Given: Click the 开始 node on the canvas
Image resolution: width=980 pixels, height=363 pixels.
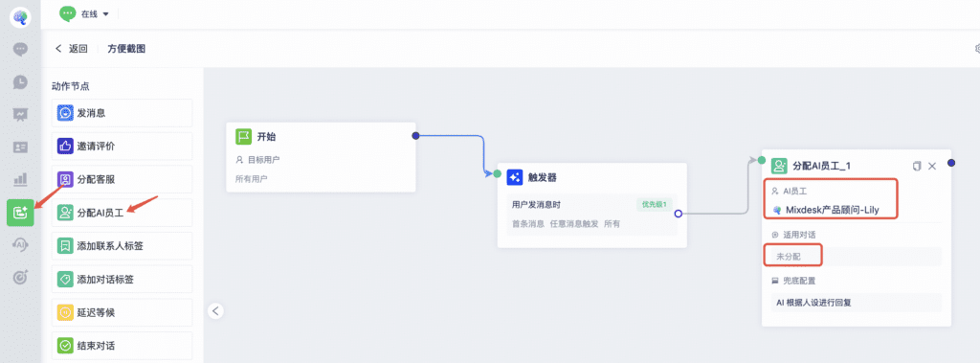Looking at the screenshot, I should click(321, 157).
